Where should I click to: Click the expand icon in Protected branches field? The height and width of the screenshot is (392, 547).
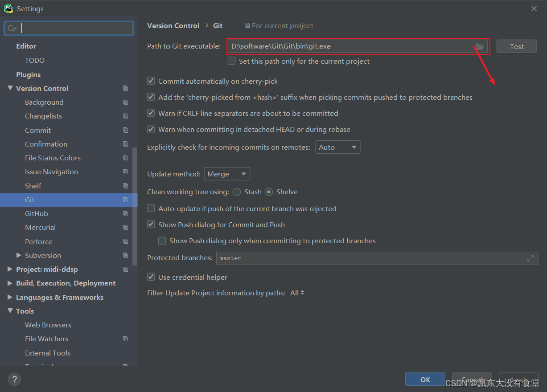point(531,258)
